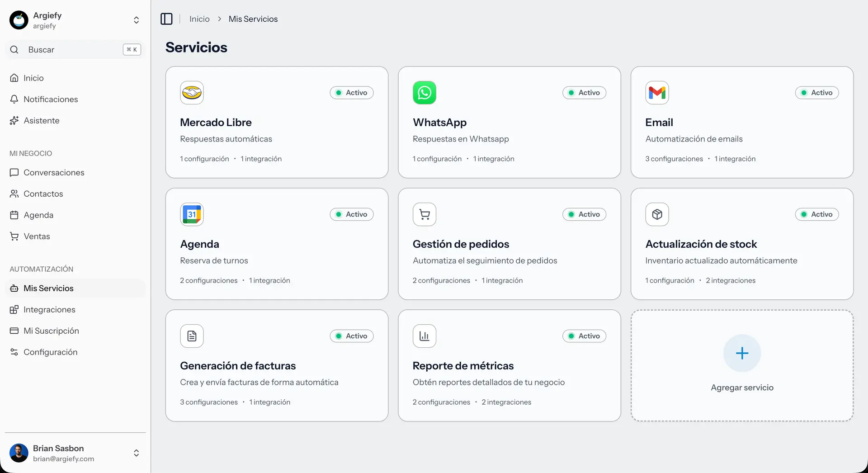Screen dimensions: 868x473
Task: Toggle the Activo badge on Agenda service
Action: click(351, 214)
